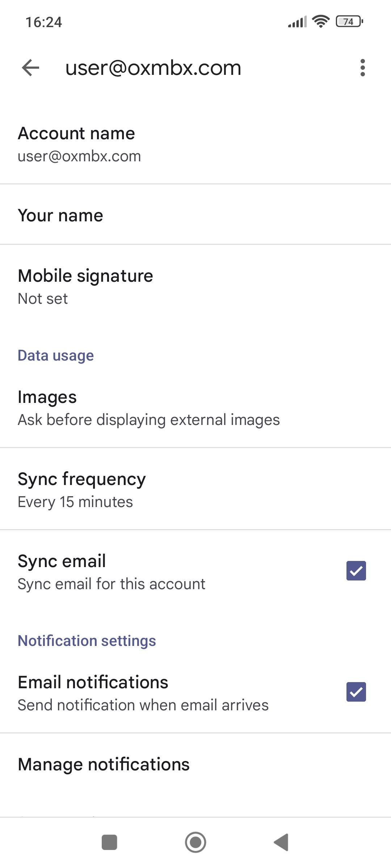Open the three-dot overflow menu

coord(362,68)
